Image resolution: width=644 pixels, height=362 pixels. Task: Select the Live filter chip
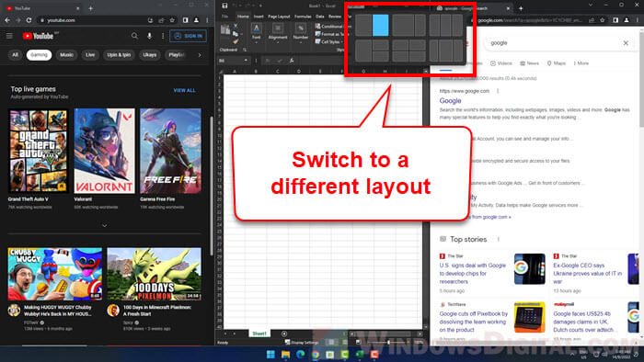click(90, 55)
